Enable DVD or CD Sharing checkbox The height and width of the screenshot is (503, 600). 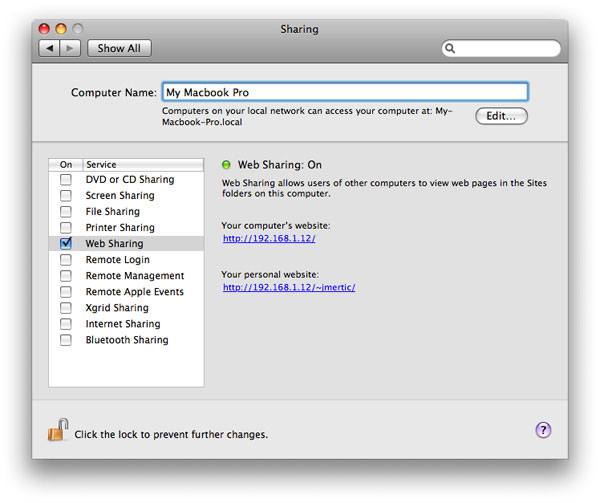(66, 179)
